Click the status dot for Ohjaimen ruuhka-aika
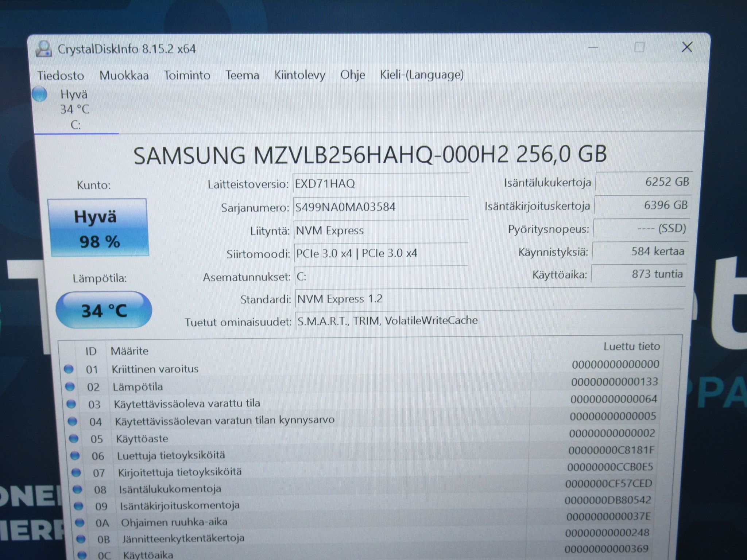This screenshot has width=747, height=560. (80, 523)
